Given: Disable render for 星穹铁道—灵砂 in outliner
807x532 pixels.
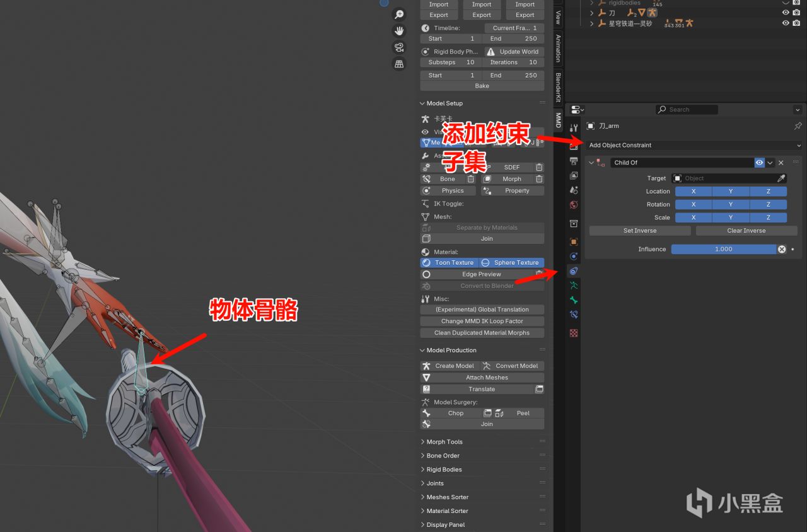Looking at the screenshot, I should point(796,23).
